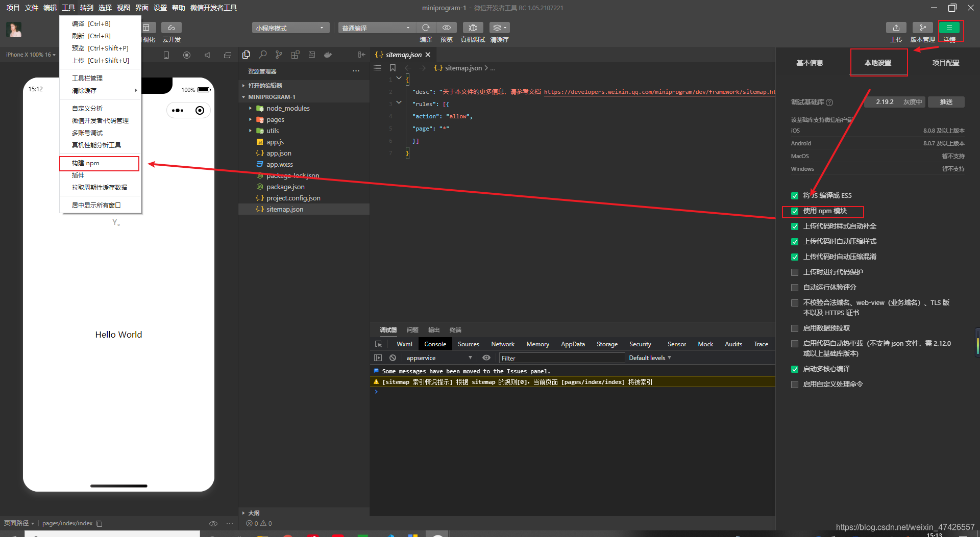
Task: Toggle 上传代码时自动压缩样式 checkbox
Action: pos(795,242)
